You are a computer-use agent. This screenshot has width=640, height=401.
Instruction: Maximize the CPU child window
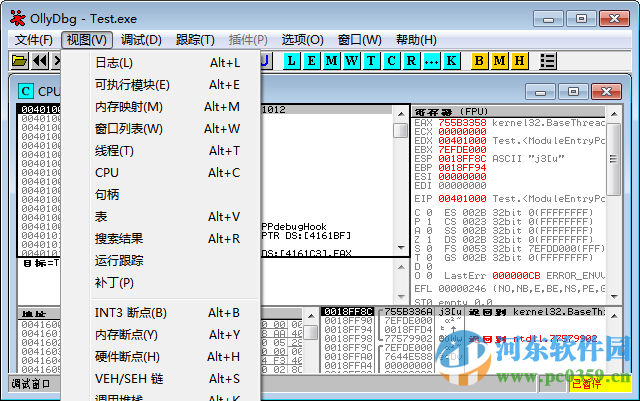click(573, 92)
